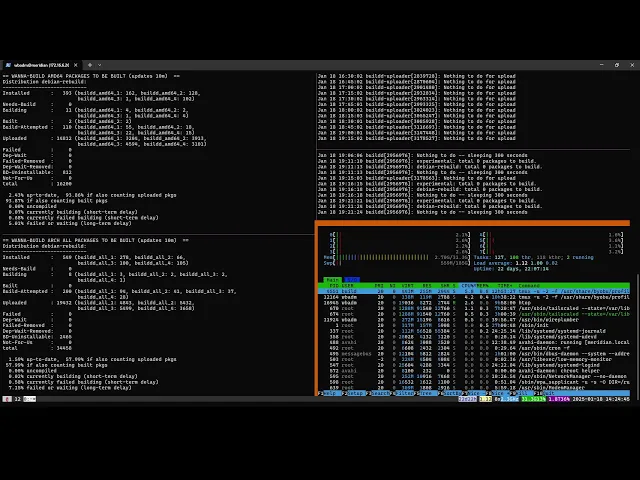
Task: Sort htop by TIME+ column header
Action: [504, 285]
